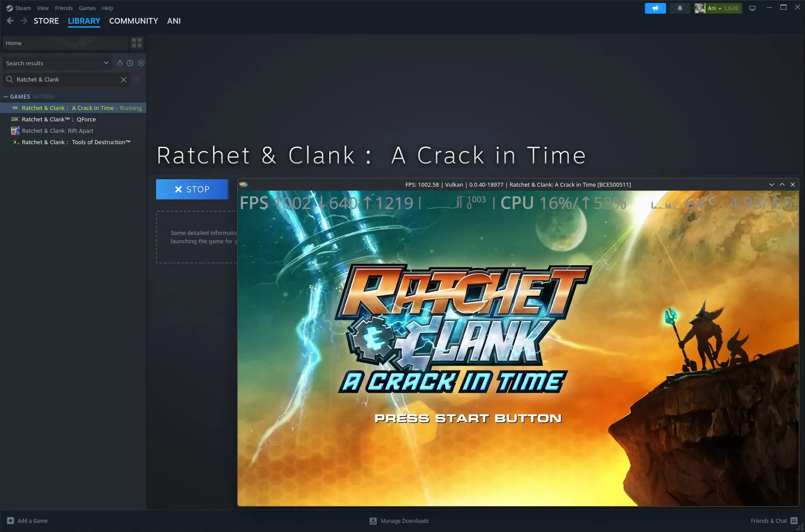
Task: Select Ratchet & Clank: Rift Apart
Action: pyautogui.click(x=73, y=131)
